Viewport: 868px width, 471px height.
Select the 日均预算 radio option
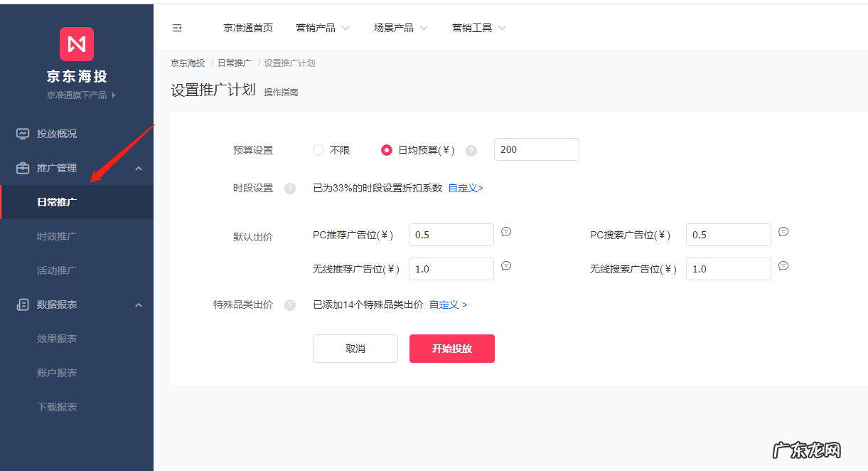click(x=386, y=150)
